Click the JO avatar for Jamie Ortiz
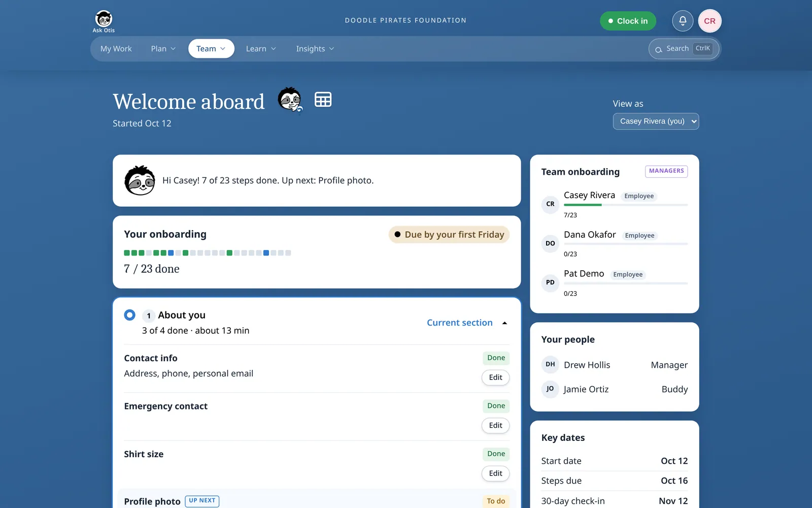This screenshot has height=508, width=812. (550, 389)
